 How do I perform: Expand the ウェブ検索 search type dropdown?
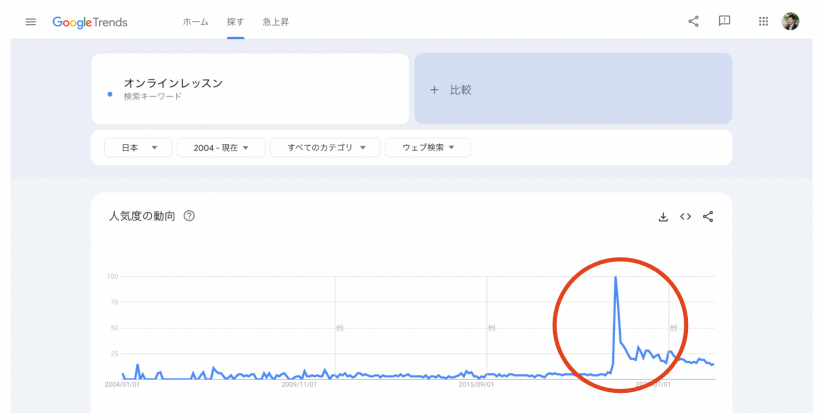click(428, 148)
